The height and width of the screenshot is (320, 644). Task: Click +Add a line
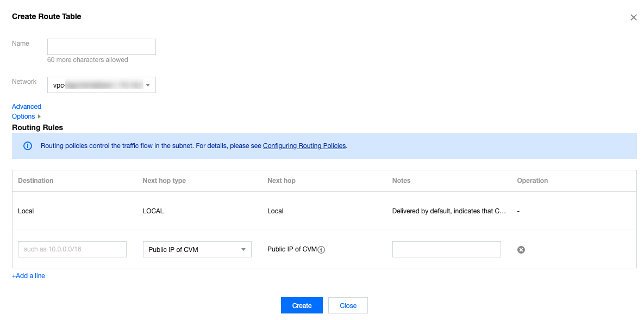[x=28, y=276]
